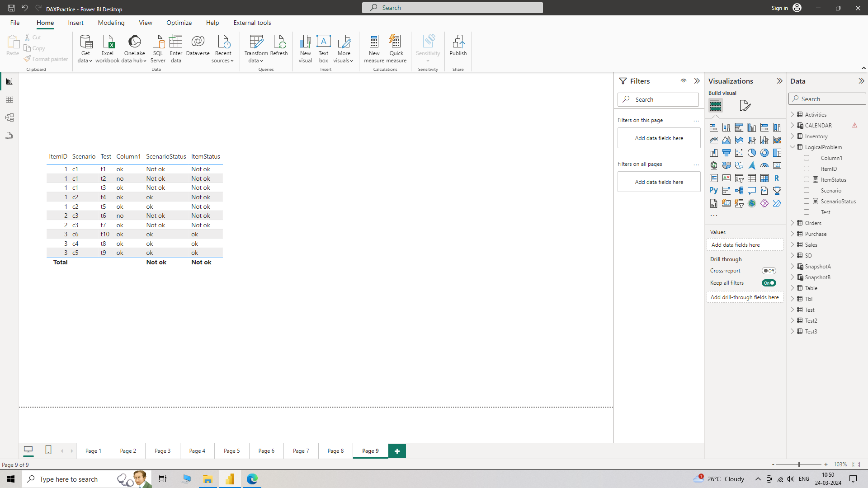Turn on Cross-report drill through
868x488 pixels.
[769, 271]
